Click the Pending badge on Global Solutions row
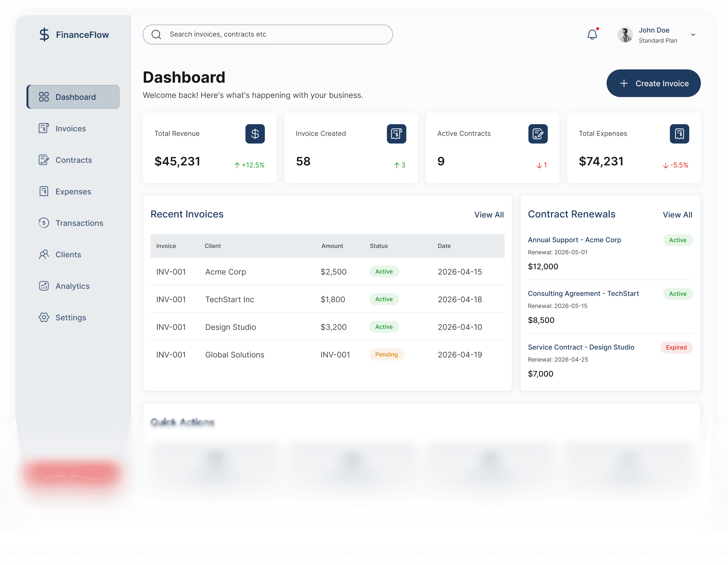Viewport: 728px width, 565px height. click(387, 355)
